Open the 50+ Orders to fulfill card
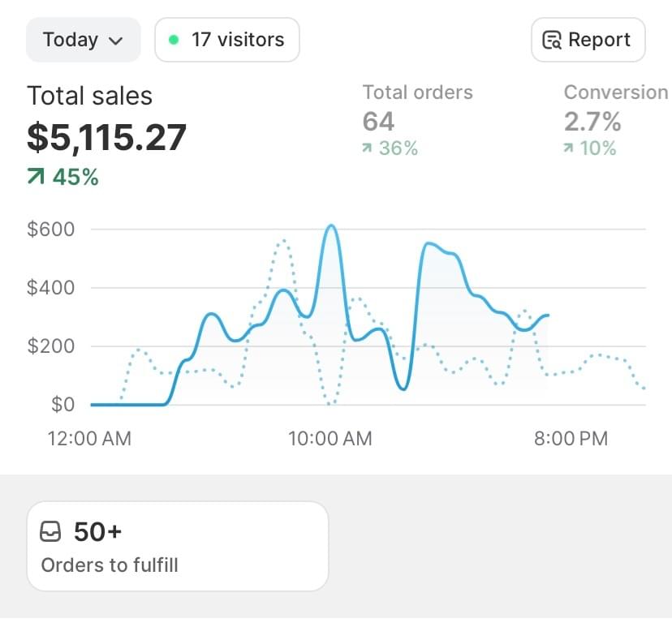 click(177, 546)
